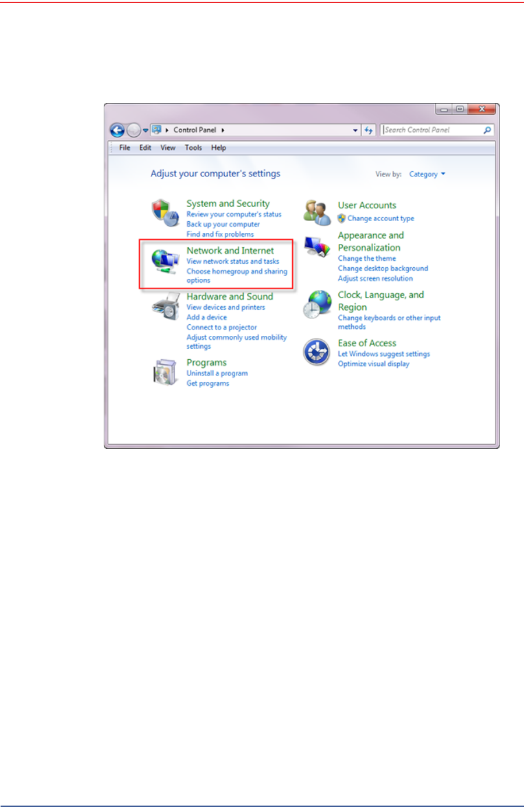Click the refresh icon beside address bar
The image size is (524, 812).
(369, 130)
